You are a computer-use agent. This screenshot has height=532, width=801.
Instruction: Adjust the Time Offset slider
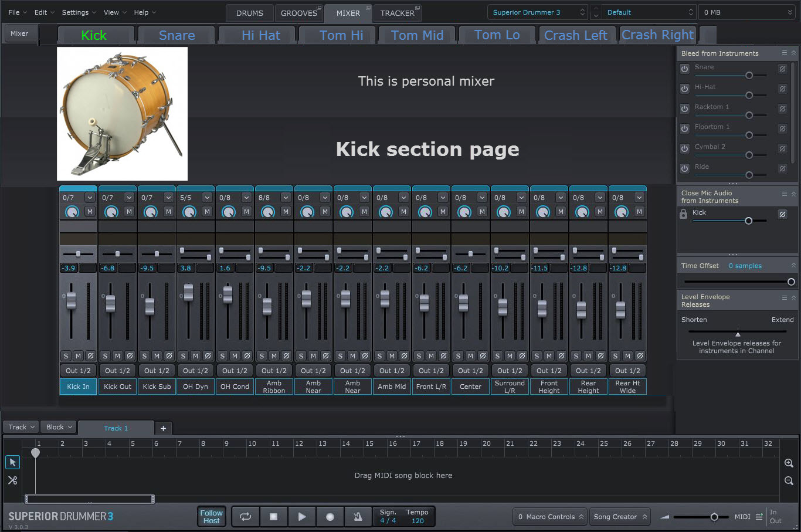(737, 282)
